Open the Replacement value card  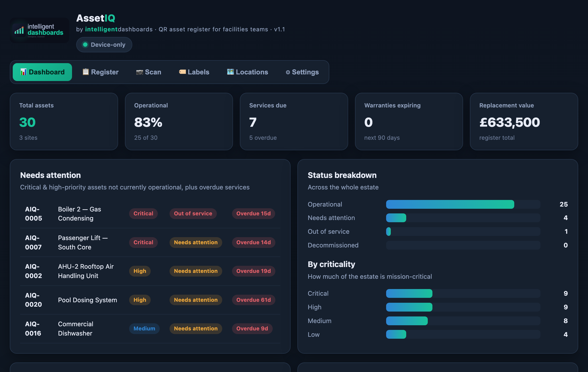click(x=524, y=121)
